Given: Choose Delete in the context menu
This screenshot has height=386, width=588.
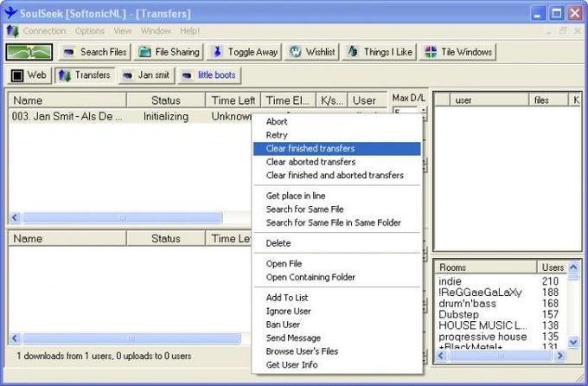Looking at the screenshot, I should click(x=336, y=243).
